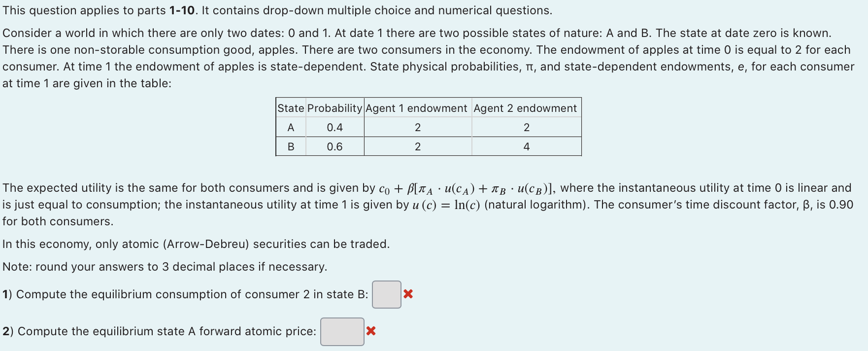Click the Agent 1 endowment header
The image size is (868, 351).
(x=417, y=108)
